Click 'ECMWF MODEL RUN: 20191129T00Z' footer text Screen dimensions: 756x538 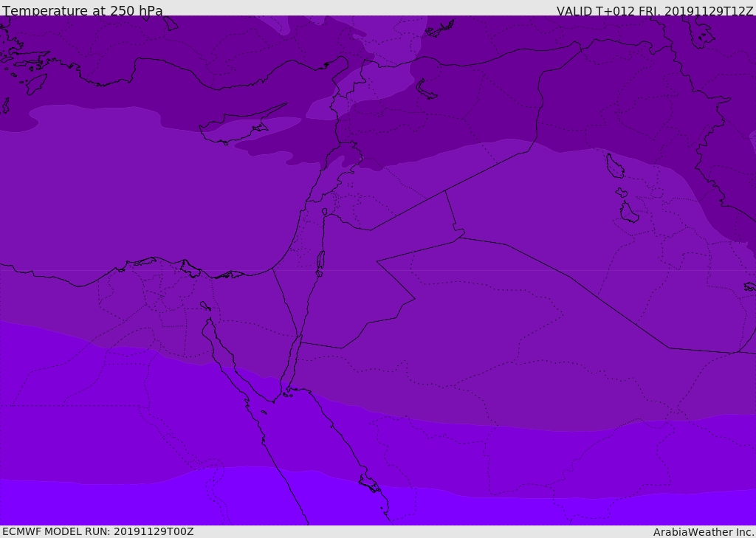pyautogui.click(x=98, y=531)
